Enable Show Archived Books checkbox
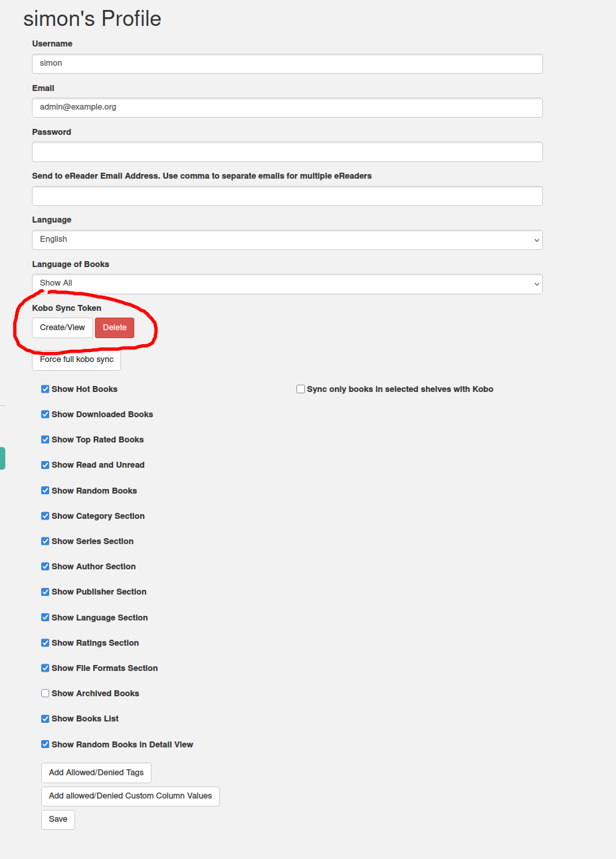 (x=45, y=694)
